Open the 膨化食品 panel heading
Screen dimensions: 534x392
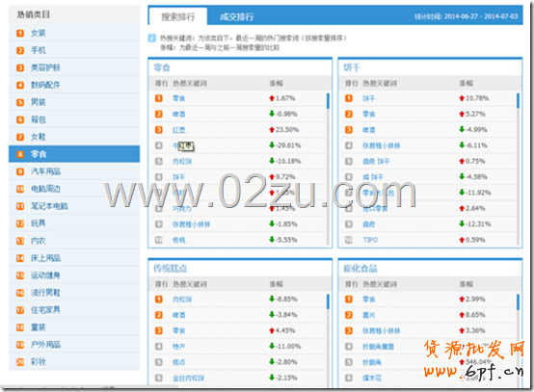click(360, 269)
